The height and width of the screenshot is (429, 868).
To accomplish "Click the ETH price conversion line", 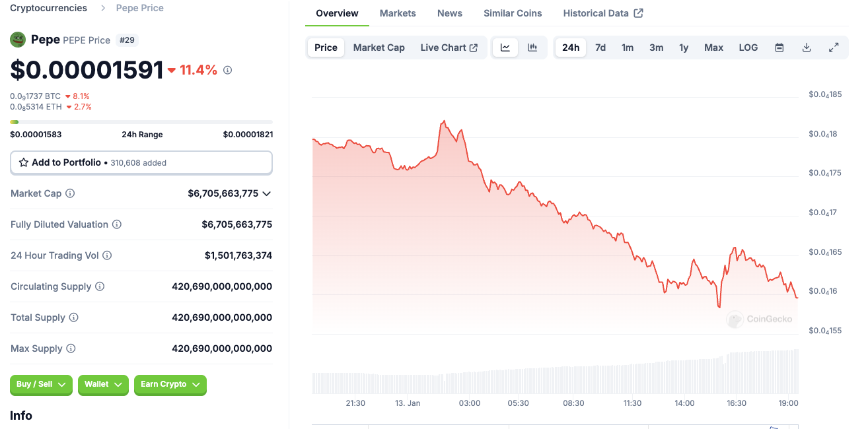I will click(51, 107).
